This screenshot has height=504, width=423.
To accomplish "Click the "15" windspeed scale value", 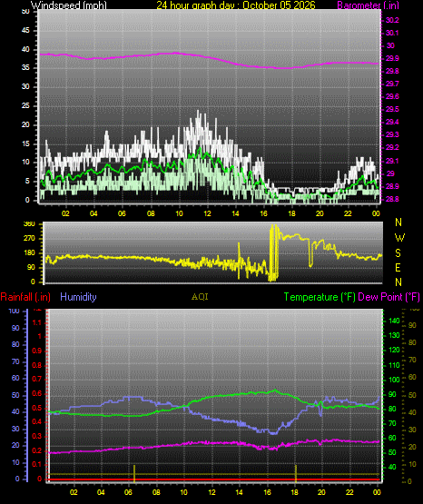I will point(25,143).
